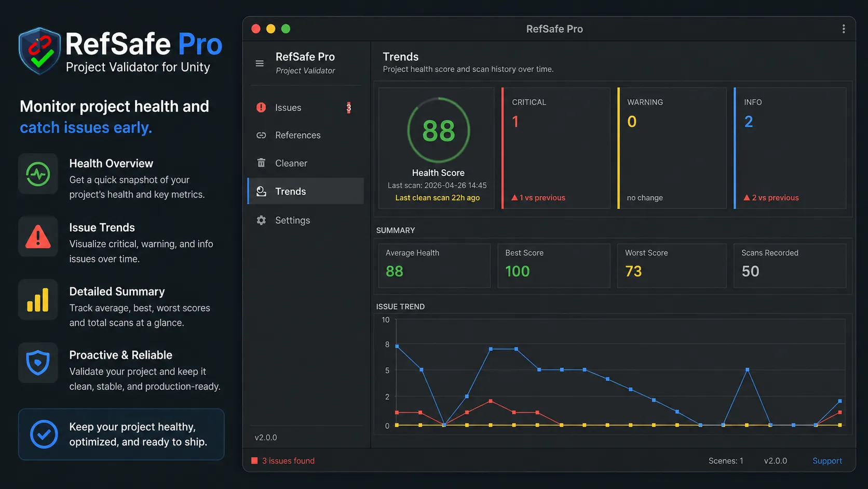This screenshot has width=868, height=489.
Task: Click the 'Scenes: 1' status entry
Action: (726, 461)
